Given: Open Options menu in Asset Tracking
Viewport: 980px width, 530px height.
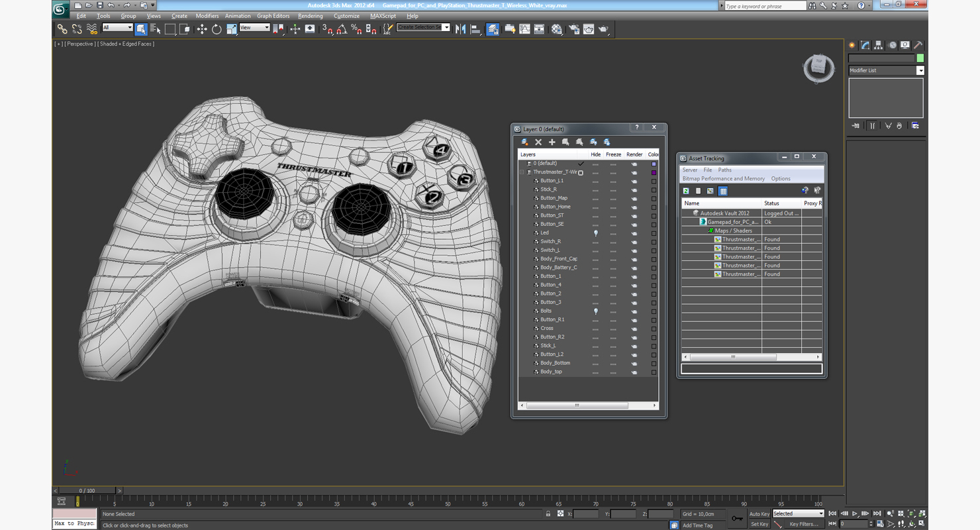Looking at the screenshot, I should [781, 179].
